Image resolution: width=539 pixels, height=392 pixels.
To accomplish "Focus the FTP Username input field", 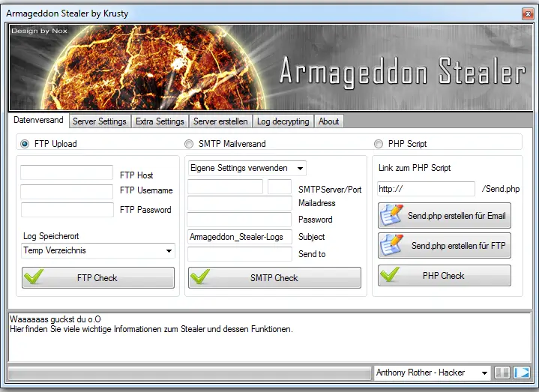I will [67, 192].
